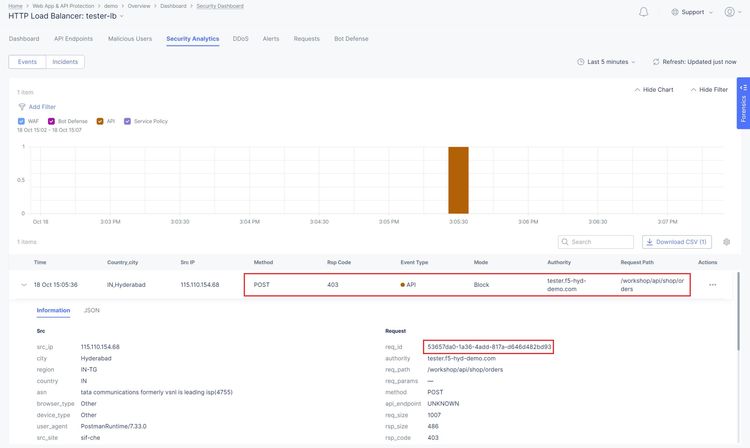
Task: Open the JSON tab in event details
Action: pyautogui.click(x=91, y=311)
